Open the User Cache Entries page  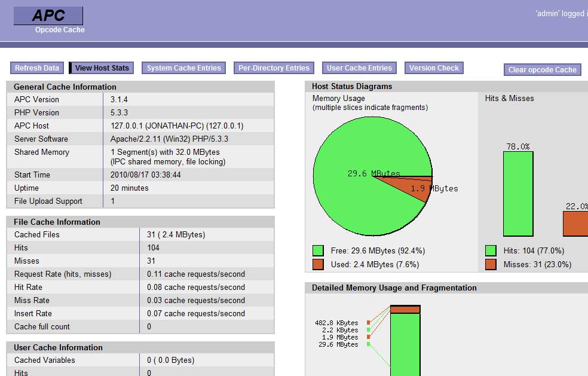point(359,68)
